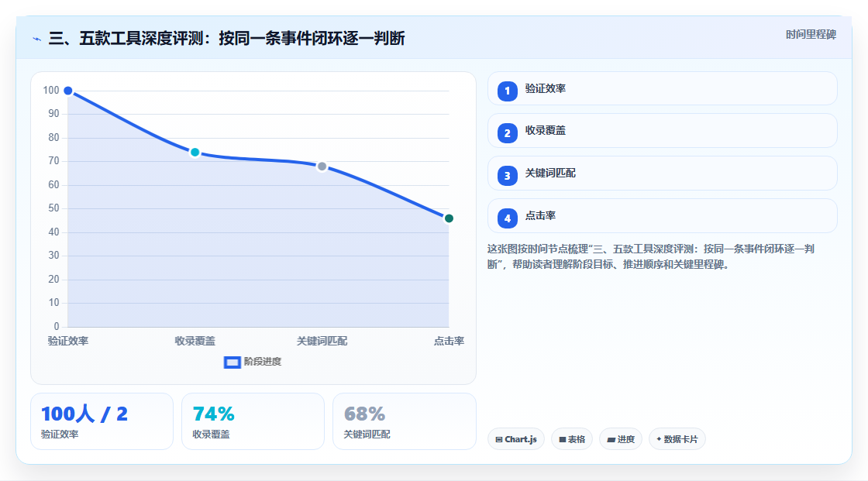Screen dimensions: 868x481
Task: Click the 100人 / 2 stat card
Action: (x=102, y=421)
